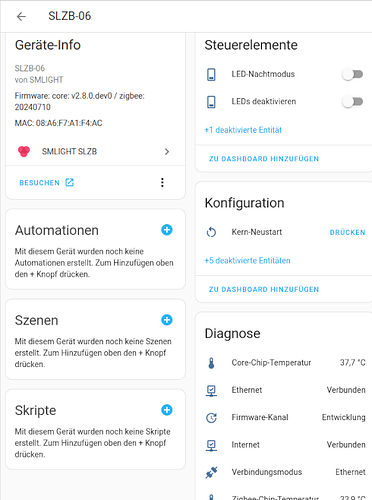
Task: Add Steuerelemente to dashboard
Action: coord(264,159)
